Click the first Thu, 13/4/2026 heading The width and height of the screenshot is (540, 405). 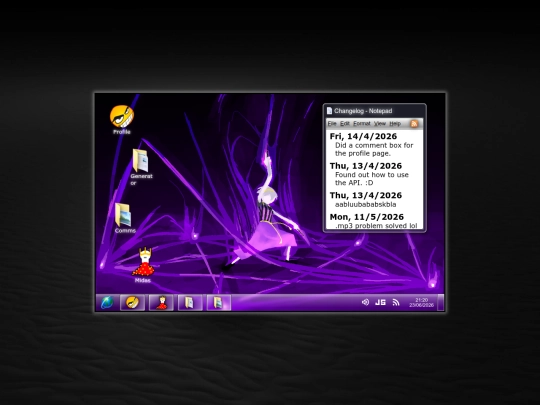pyautogui.click(x=366, y=166)
